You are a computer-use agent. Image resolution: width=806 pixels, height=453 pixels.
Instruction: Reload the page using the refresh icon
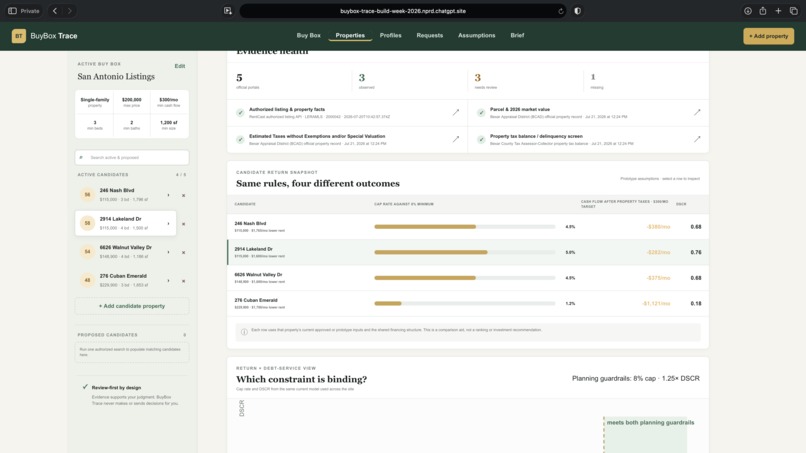point(561,11)
